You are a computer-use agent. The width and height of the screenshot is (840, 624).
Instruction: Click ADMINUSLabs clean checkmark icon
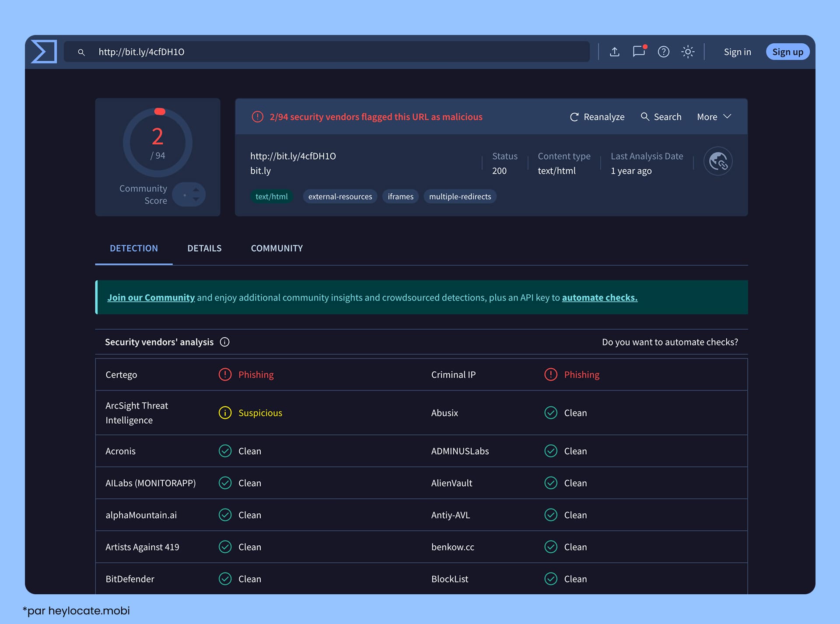[551, 451]
